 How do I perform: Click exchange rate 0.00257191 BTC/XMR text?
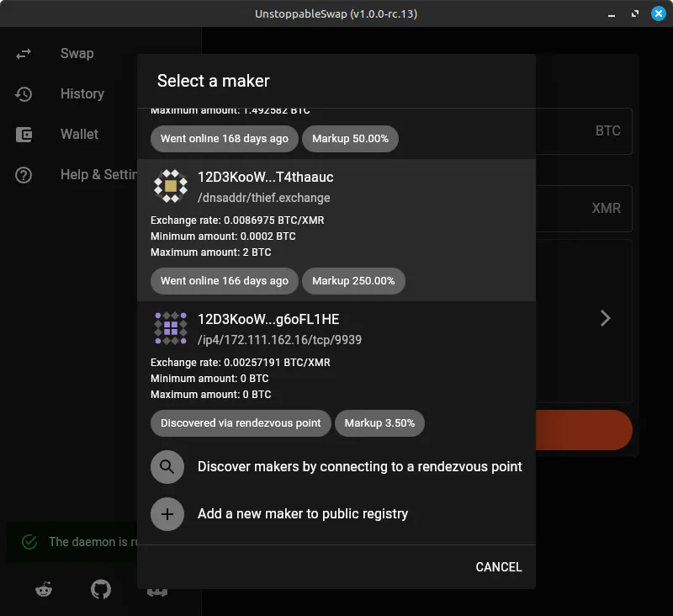pyautogui.click(x=241, y=363)
